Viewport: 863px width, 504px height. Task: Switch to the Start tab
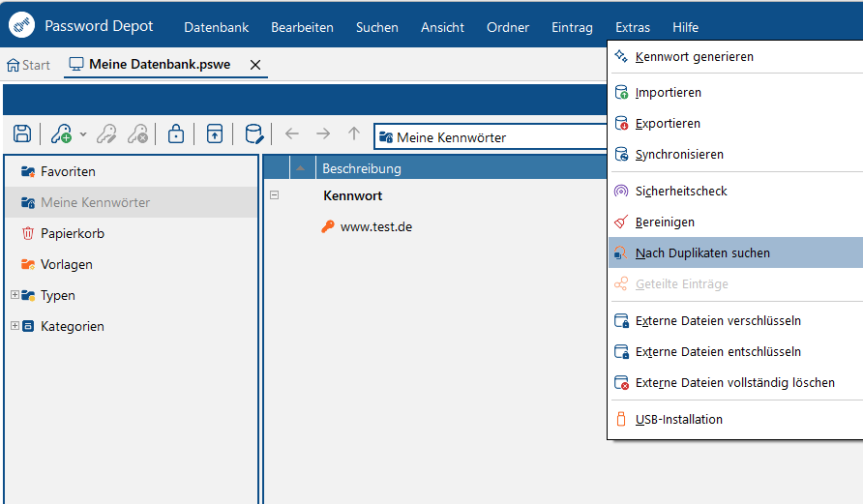pyautogui.click(x=29, y=65)
